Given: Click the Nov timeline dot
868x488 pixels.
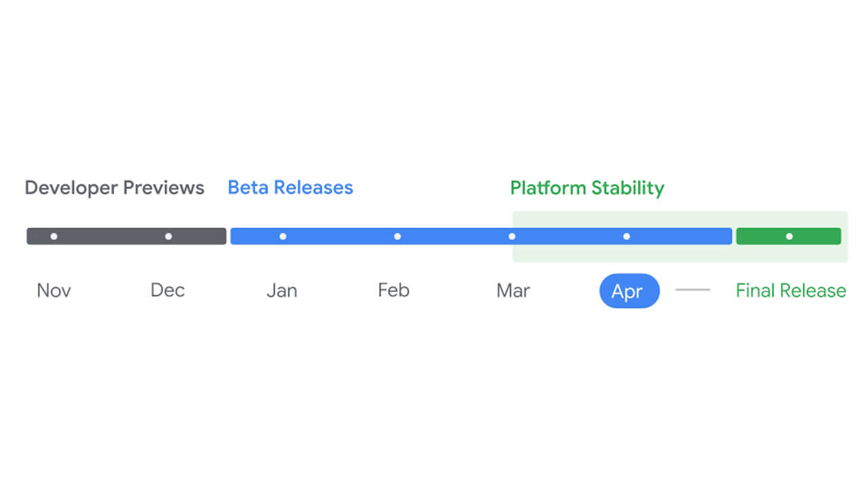Looking at the screenshot, I should 54,237.
